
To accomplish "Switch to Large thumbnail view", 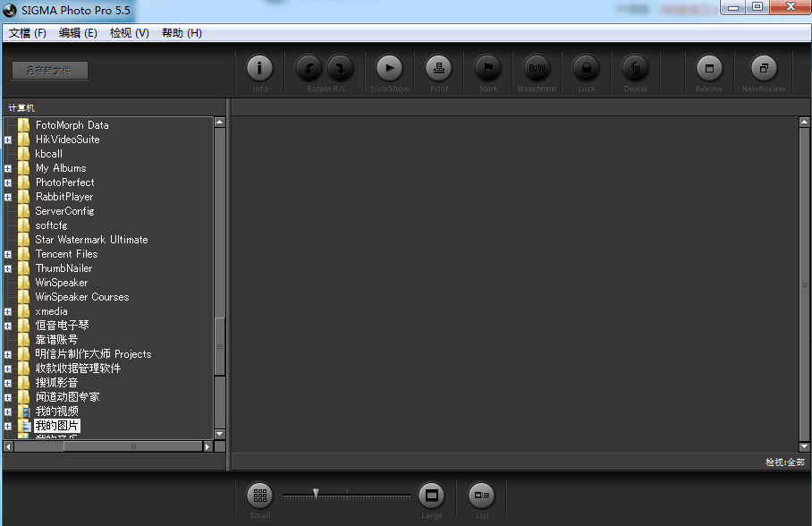I will click(x=431, y=496).
